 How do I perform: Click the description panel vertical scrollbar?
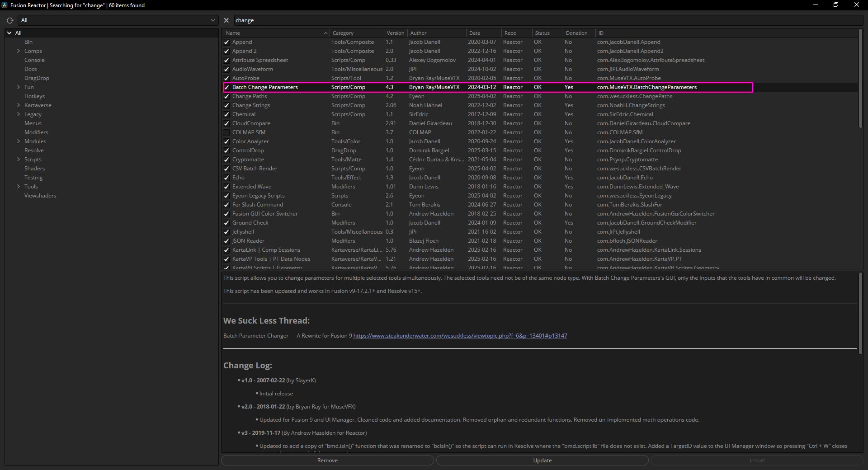pos(860,313)
